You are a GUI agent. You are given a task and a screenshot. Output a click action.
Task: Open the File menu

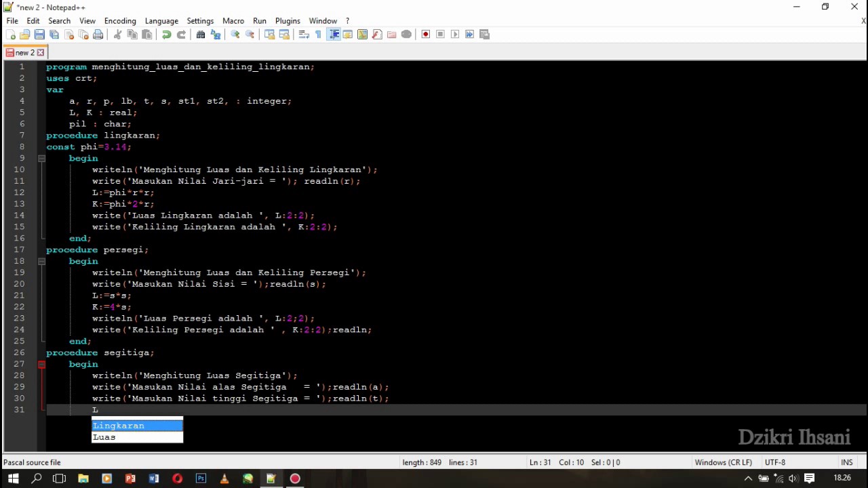coord(12,21)
